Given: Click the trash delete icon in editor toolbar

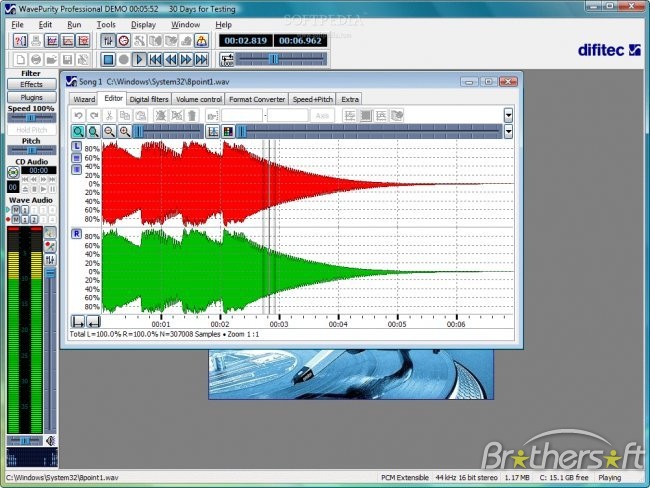Looking at the screenshot, I should tap(192, 116).
